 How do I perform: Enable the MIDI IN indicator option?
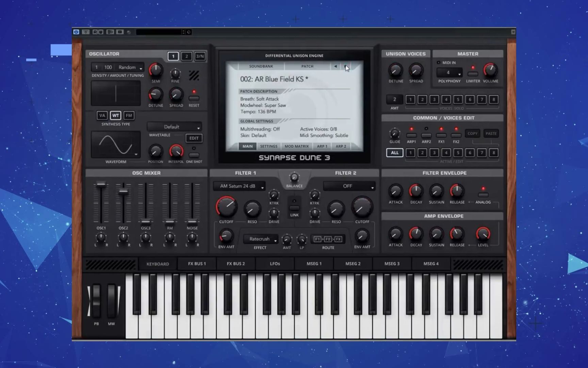point(439,63)
